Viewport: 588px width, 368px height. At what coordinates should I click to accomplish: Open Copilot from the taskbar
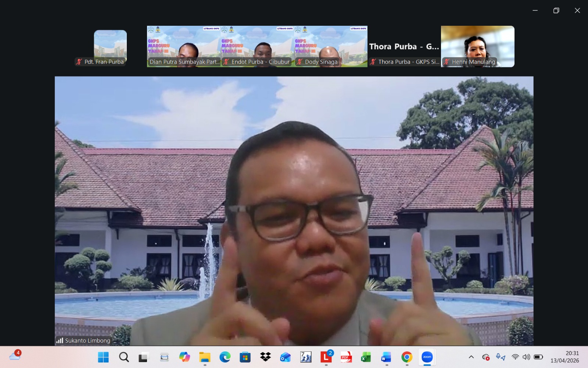[184, 357]
